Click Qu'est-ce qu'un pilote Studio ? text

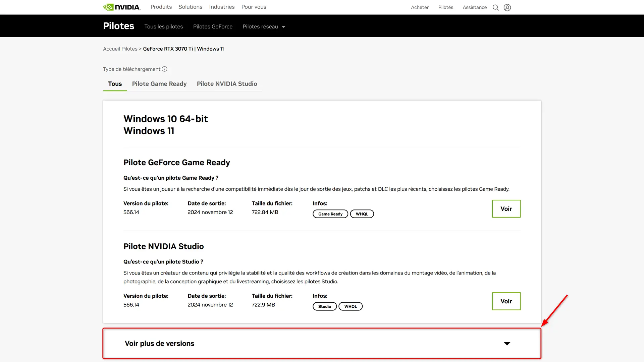tap(163, 262)
